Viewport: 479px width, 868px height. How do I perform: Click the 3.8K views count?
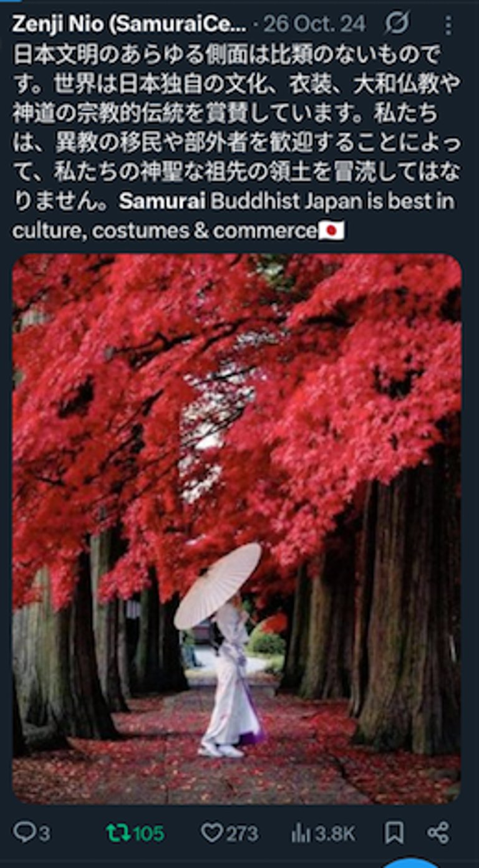tap(335, 834)
